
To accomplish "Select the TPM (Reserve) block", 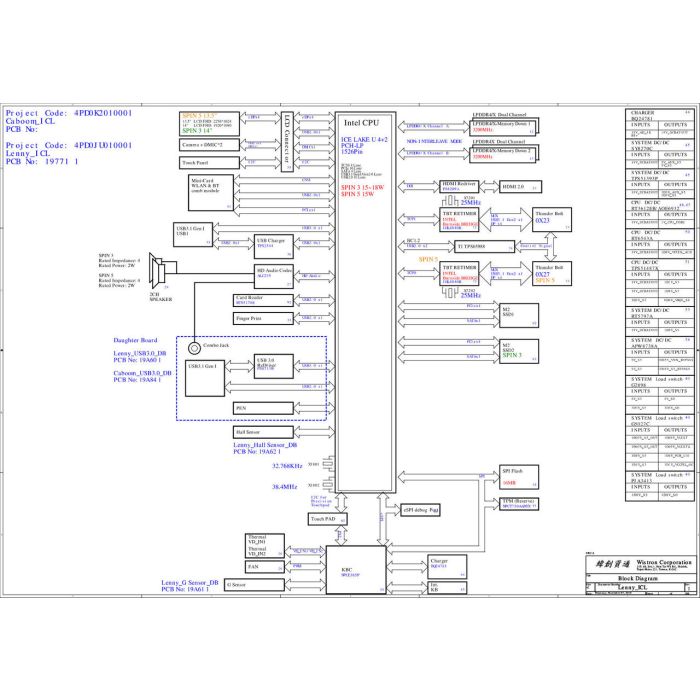I will coord(519,504).
